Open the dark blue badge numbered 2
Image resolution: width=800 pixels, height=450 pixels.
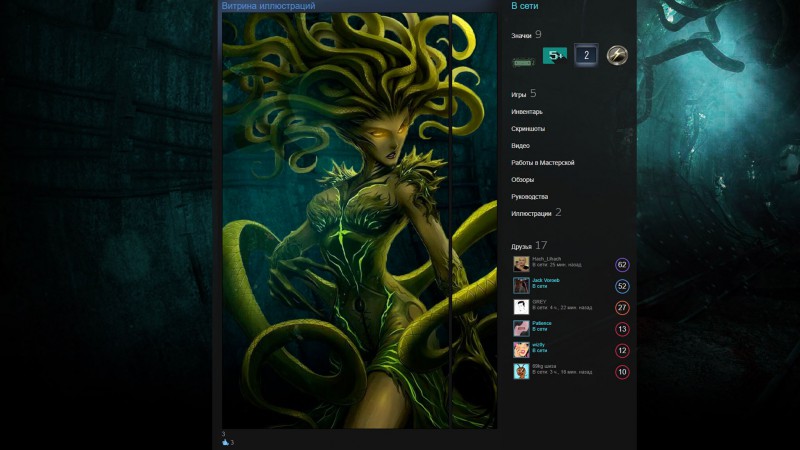pos(586,55)
